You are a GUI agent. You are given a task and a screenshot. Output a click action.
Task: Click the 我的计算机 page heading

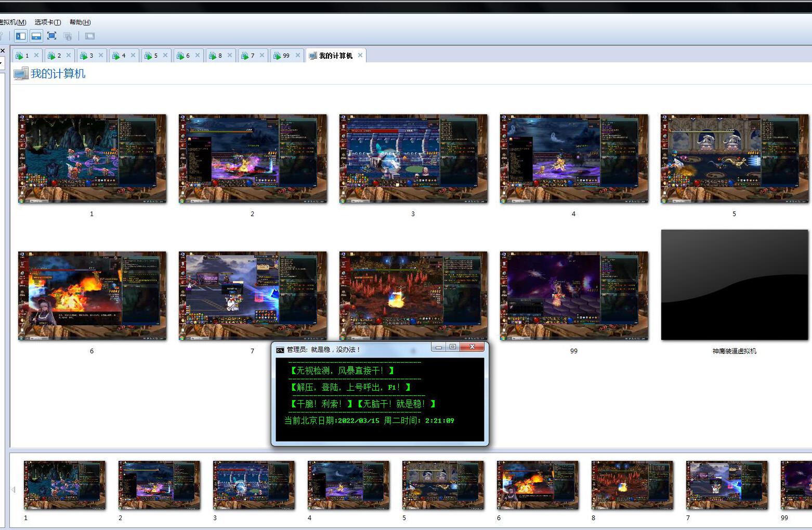(x=58, y=74)
